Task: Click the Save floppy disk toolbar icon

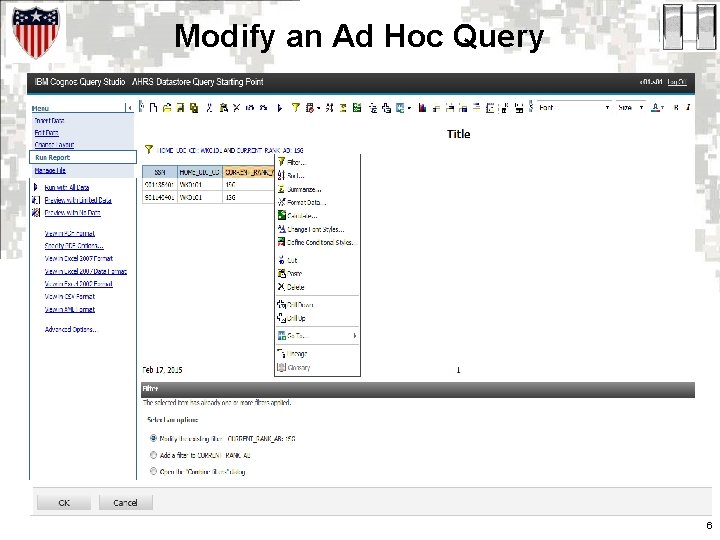Action: (180, 108)
